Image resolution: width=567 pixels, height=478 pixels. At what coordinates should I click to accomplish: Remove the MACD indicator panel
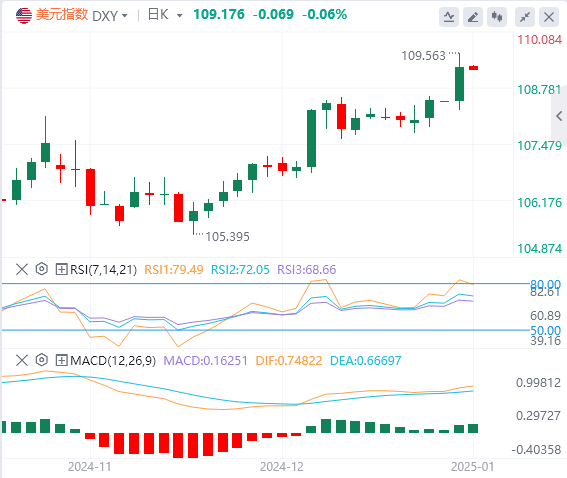click(22, 360)
